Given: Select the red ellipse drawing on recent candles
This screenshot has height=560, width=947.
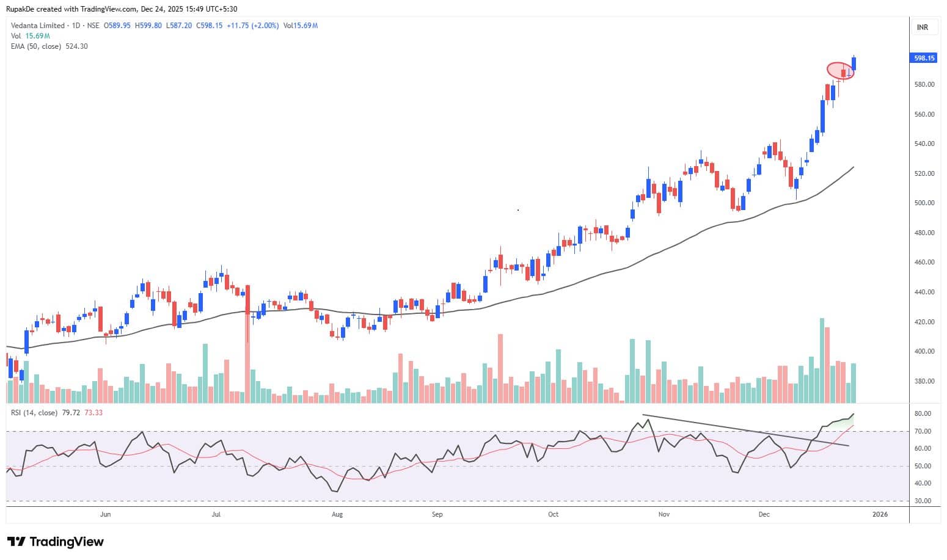Looking at the screenshot, I should tap(838, 70).
